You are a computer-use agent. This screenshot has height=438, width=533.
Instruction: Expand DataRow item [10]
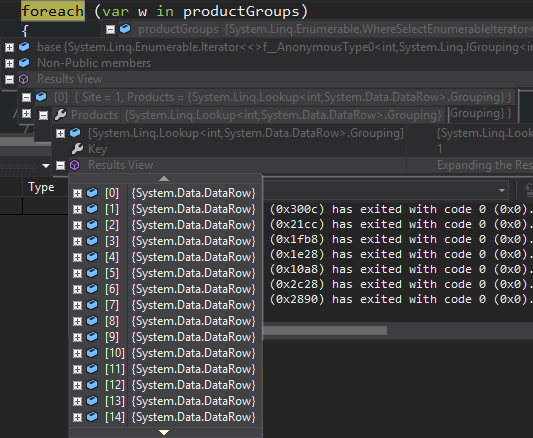pos(78,353)
